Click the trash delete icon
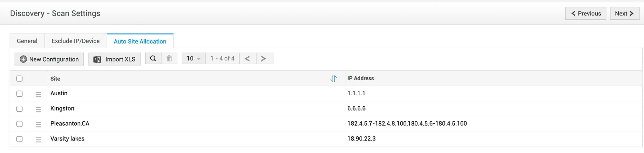Viewport: 644px width, 153px height. coord(169,59)
